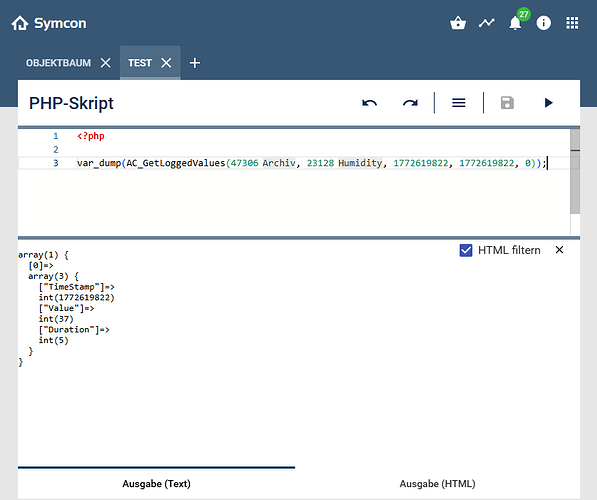Switch to the OBJEKTBAUM tab

click(58, 63)
